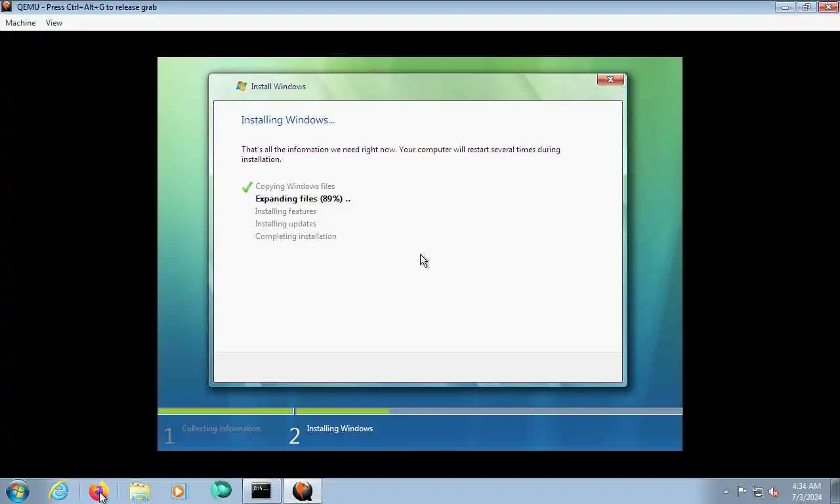Click the stage 1 green progress bar
840x504 pixels.
226,411
